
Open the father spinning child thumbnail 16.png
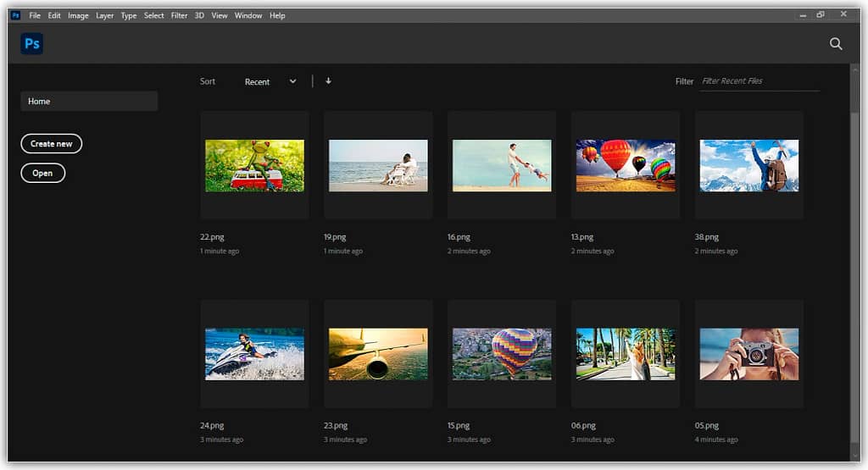(x=502, y=165)
